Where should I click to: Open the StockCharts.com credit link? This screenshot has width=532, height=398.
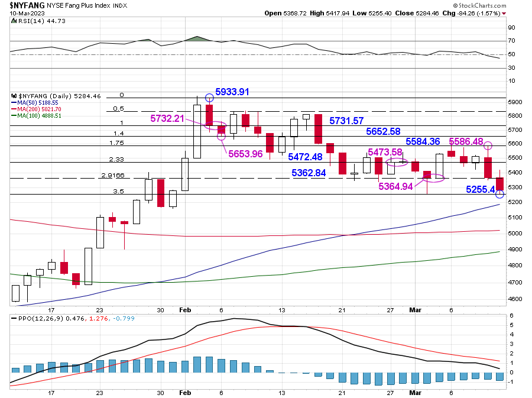tap(480, 5)
